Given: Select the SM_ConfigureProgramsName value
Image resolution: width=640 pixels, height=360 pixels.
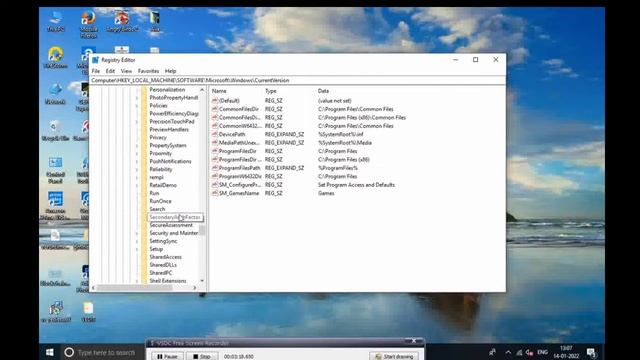Looking at the screenshot, I should pos(240,185).
